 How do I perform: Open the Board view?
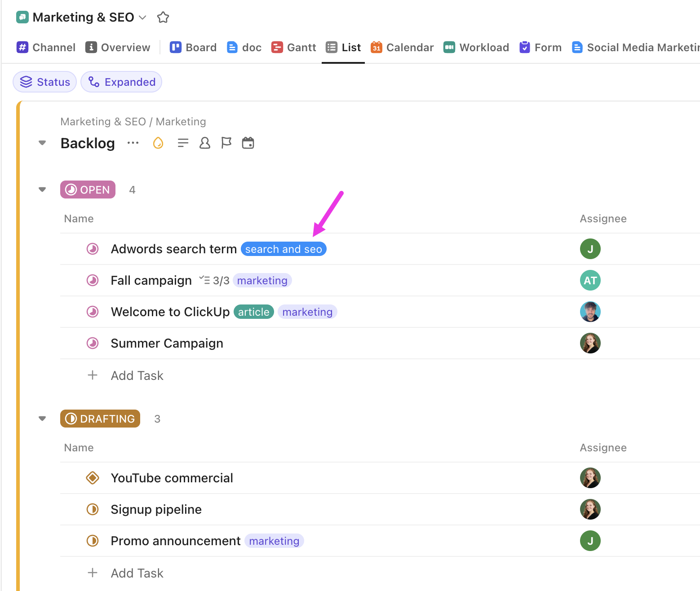pyautogui.click(x=193, y=47)
